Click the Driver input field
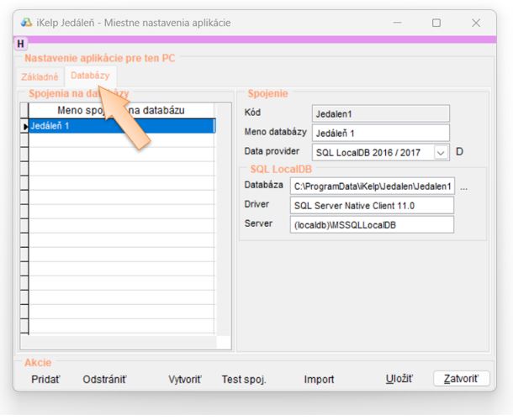The image size is (513, 420). (372, 206)
